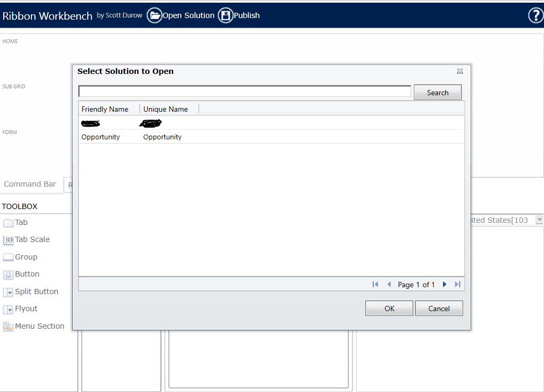Select the Group tool in the Toolbox
Image resolution: width=544 pixels, height=392 pixels.
[x=25, y=257]
